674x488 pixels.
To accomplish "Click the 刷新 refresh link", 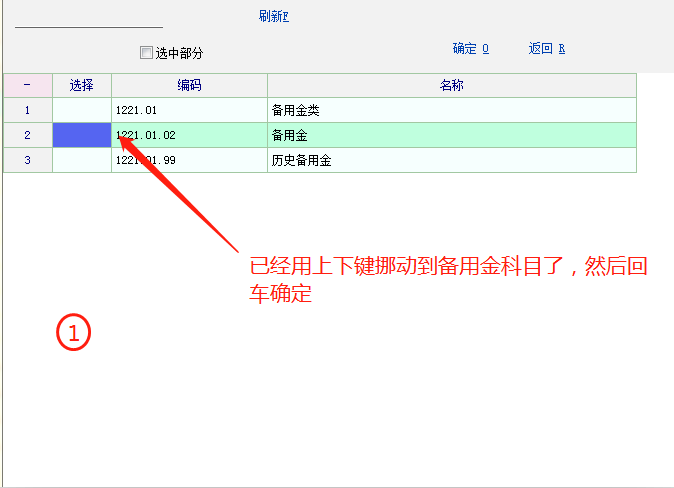I will point(273,16).
